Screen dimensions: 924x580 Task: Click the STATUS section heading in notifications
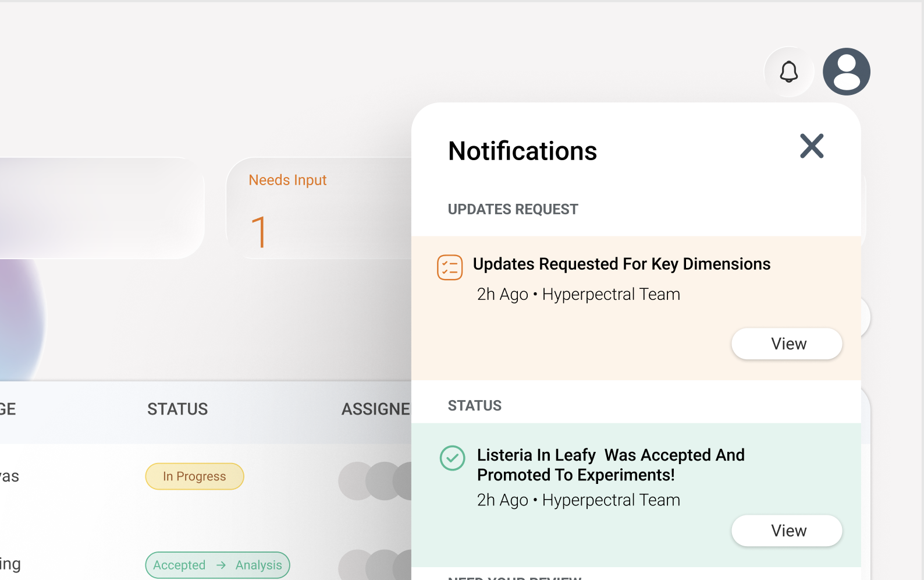[474, 406]
